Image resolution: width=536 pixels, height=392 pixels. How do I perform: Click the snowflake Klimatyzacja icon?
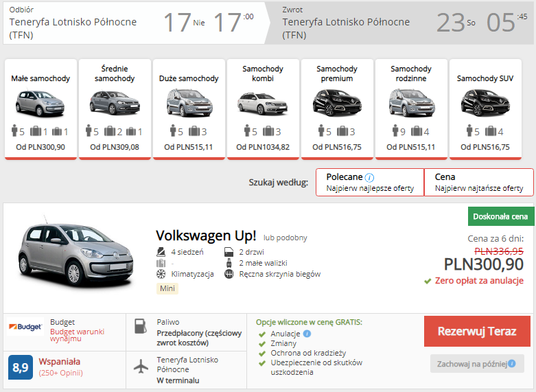tap(161, 274)
